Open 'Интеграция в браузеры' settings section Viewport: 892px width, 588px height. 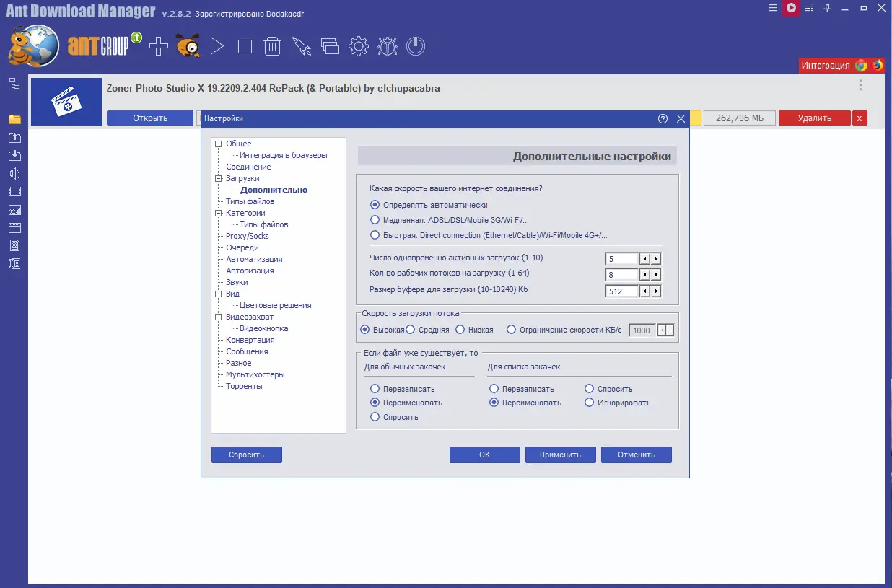pos(284,155)
